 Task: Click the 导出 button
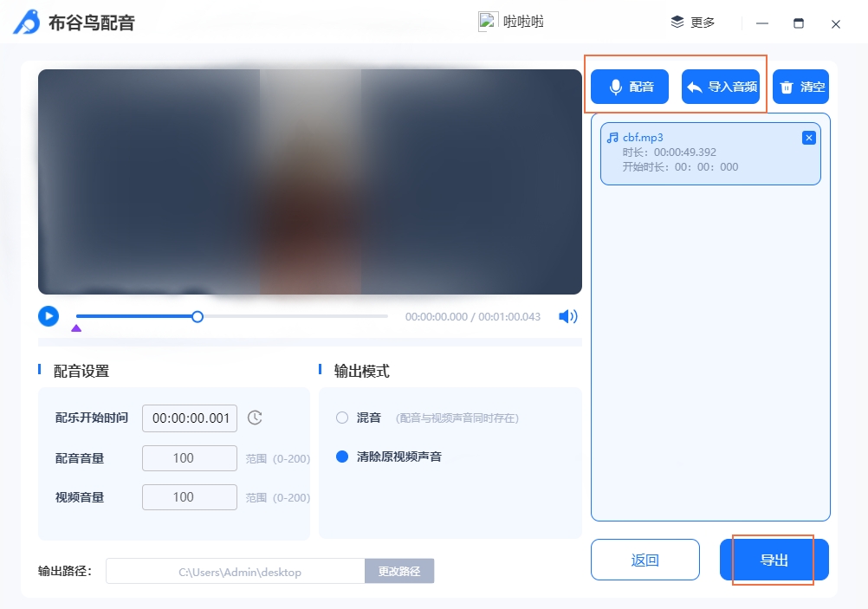pyautogui.click(x=772, y=560)
